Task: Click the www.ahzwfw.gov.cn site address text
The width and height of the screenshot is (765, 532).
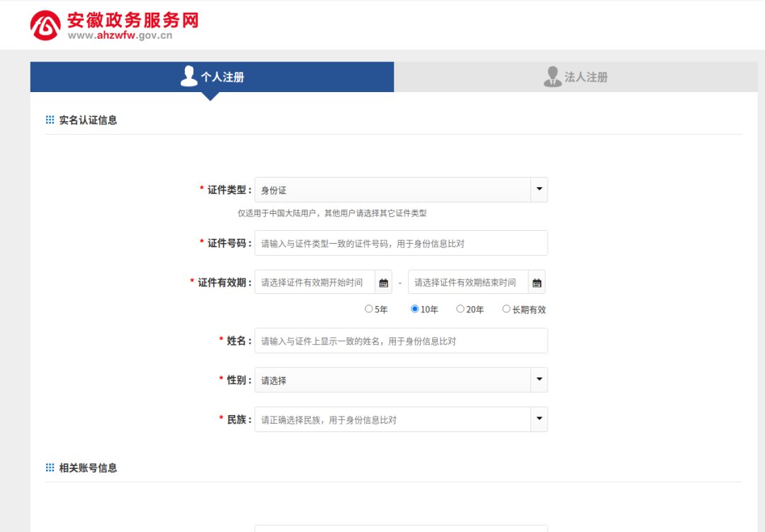Action: pyautogui.click(x=120, y=36)
